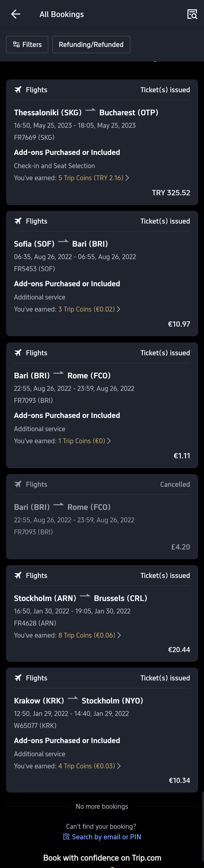Tap airplane icon on Krakow to Stockholm card
The height and width of the screenshot is (868, 204).
pos(18,678)
